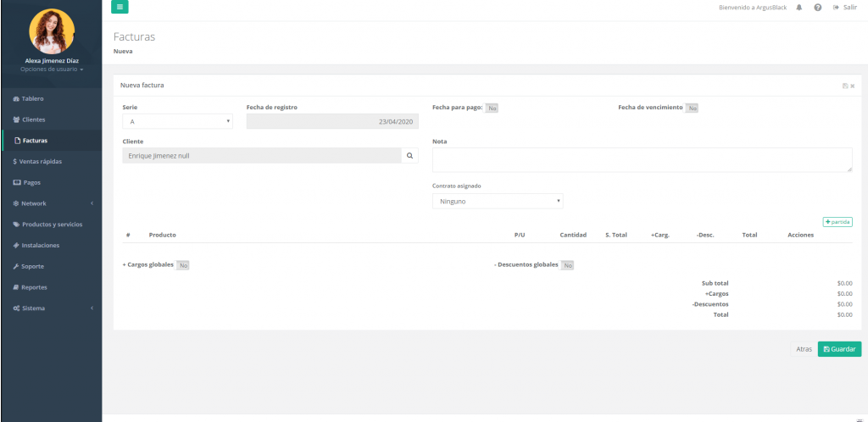The image size is (868, 422).
Task: Open the notifications bell icon
Action: coord(799,7)
